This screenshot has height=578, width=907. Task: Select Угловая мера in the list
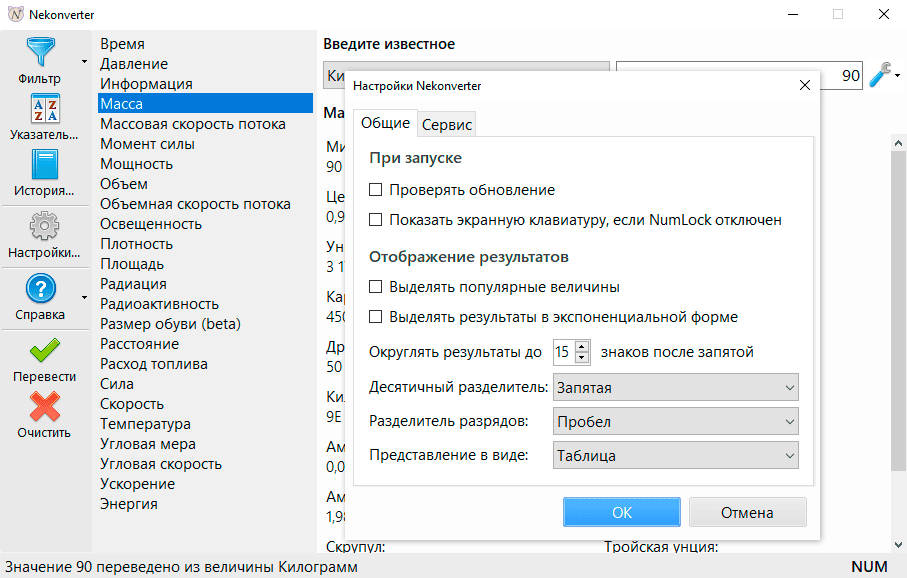pos(148,444)
